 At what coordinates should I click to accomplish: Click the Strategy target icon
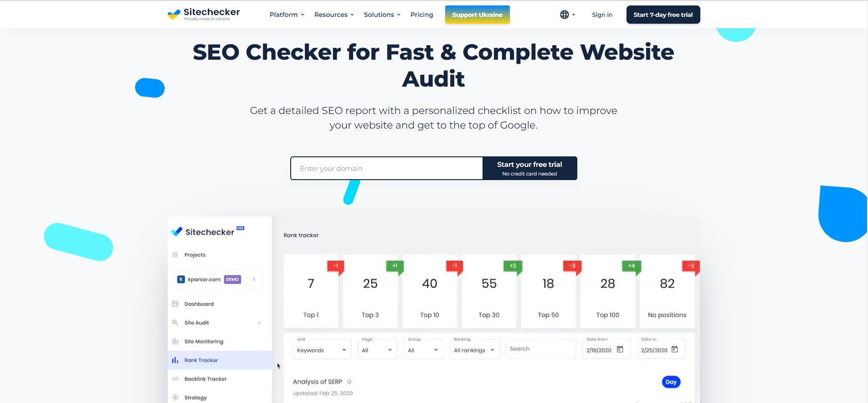click(x=175, y=398)
